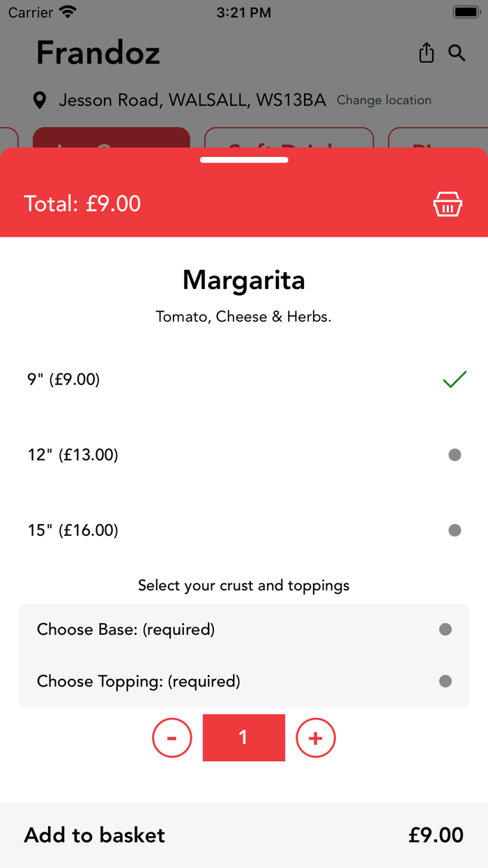Click the Change location link
The width and height of the screenshot is (488, 868).
[384, 100]
